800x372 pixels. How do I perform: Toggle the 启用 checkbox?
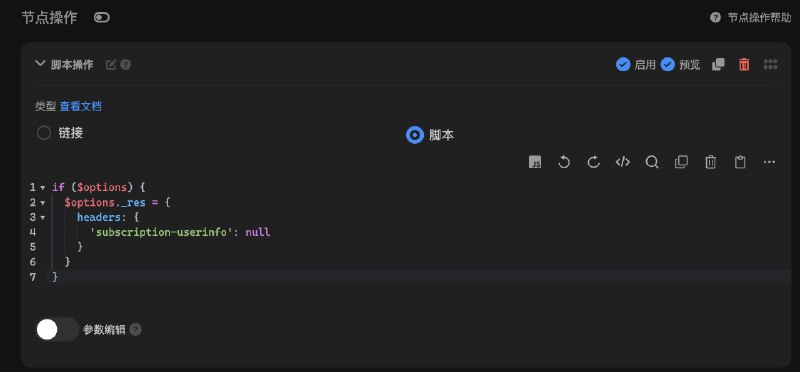coord(623,64)
